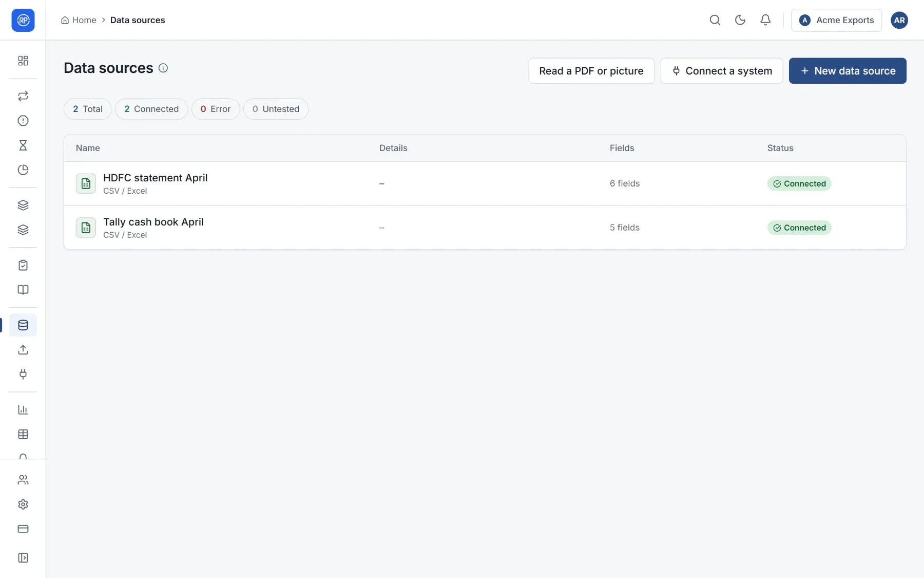Go to Home in the breadcrumb
This screenshot has height=578, width=924.
click(79, 20)
